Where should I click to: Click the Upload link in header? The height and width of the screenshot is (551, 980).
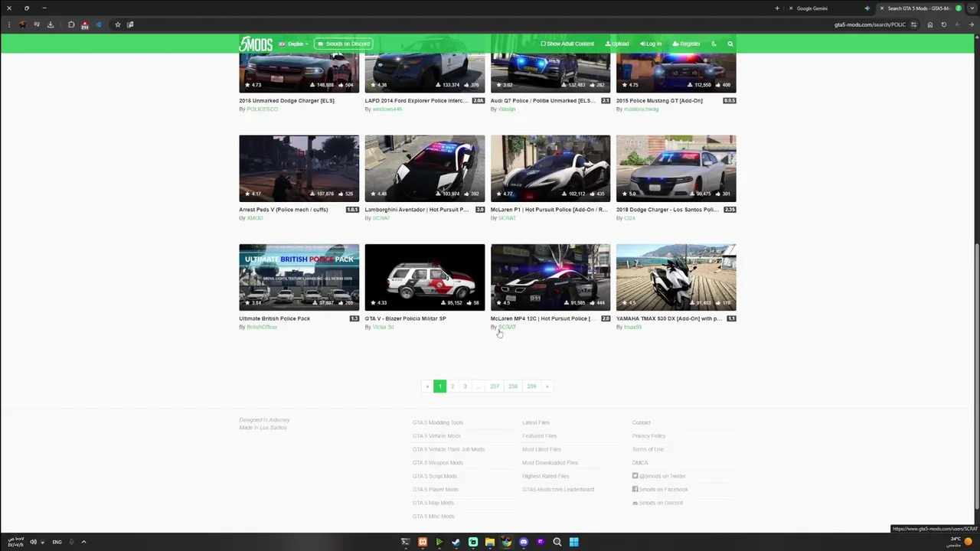(617, 44)
